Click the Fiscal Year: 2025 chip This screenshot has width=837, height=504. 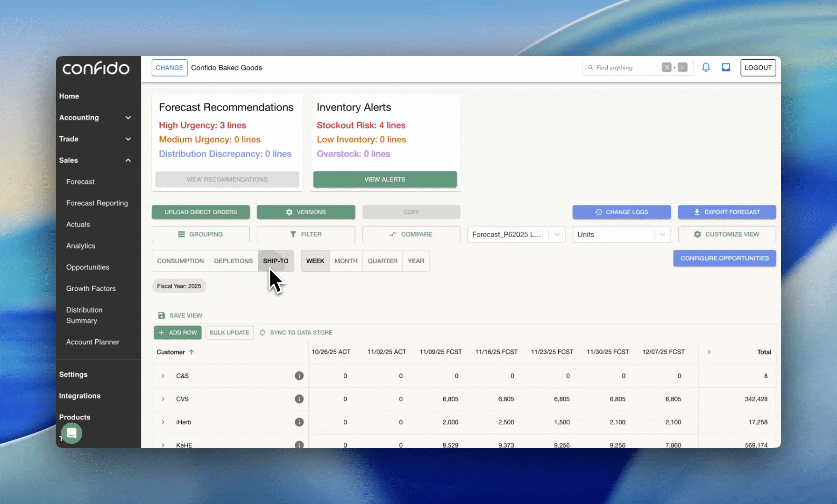(x=179, y=286)
